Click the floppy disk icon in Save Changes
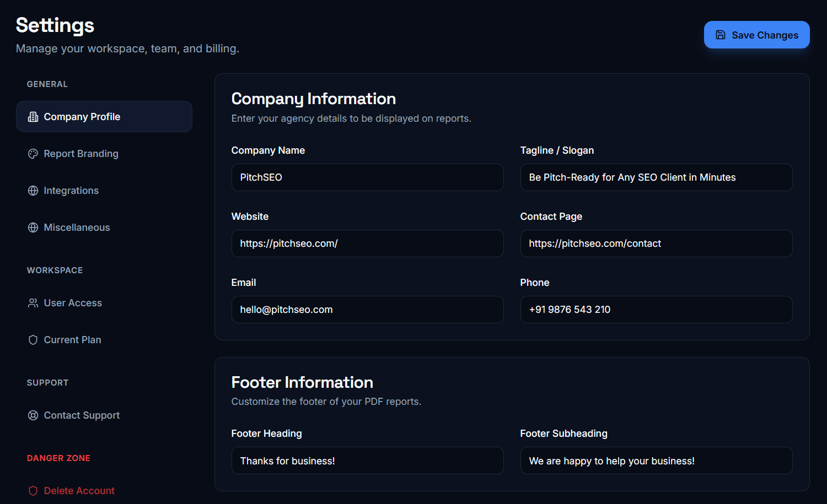 pyautogui.click(x=721, y=35)
